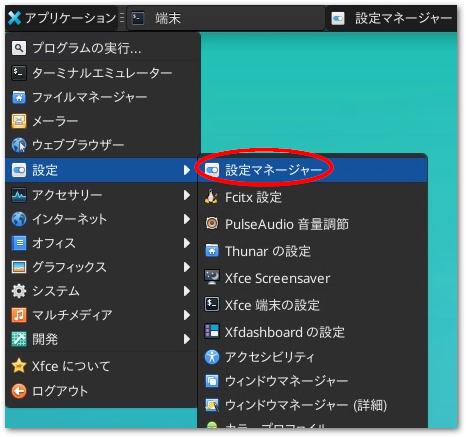Click the Thunar の設定 home-folder icon

212,251
